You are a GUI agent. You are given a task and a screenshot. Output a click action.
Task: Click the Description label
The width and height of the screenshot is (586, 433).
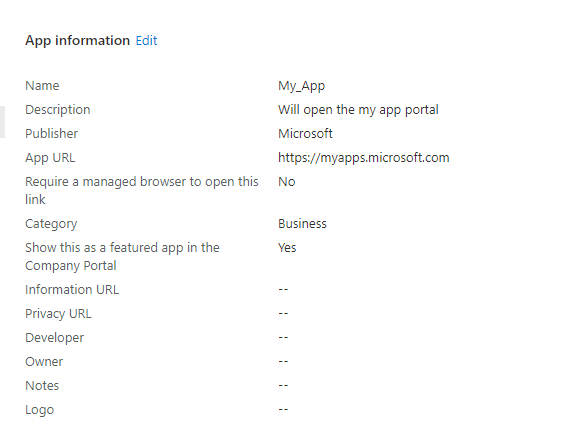[x=58, y=110]
